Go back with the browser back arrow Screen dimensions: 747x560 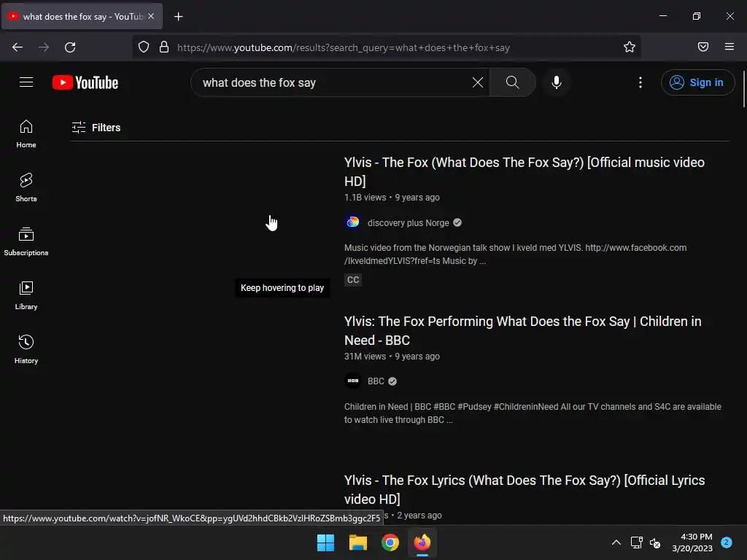[x=18, y=47]
